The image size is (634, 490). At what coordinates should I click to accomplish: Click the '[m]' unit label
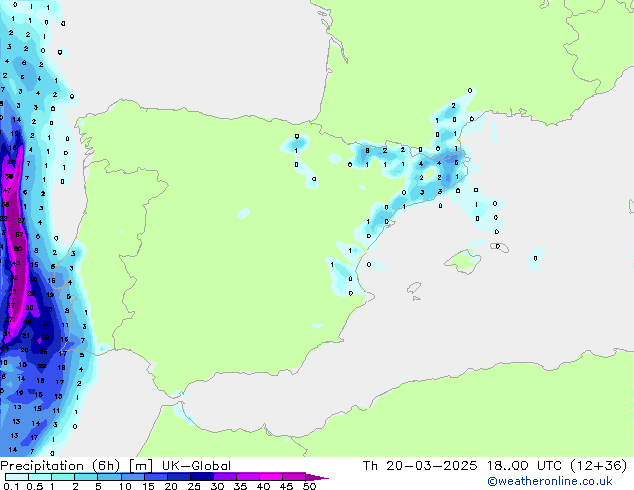click(x=141, y=466)
